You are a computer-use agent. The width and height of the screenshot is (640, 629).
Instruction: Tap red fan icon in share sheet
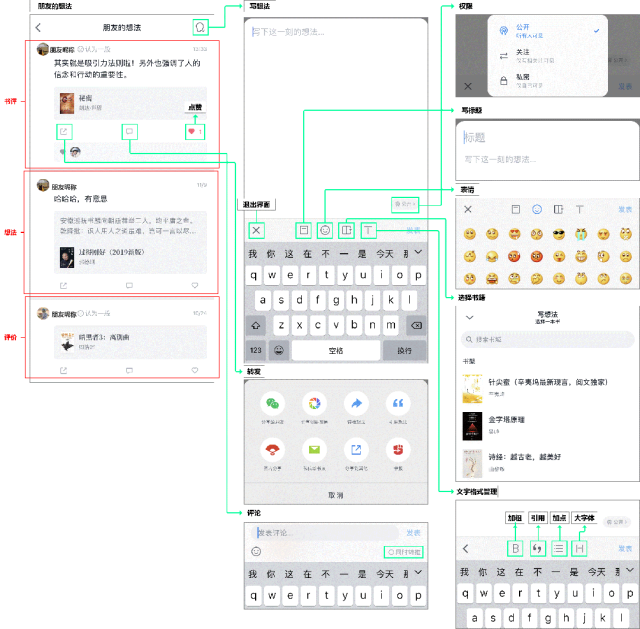pos(272,450)
